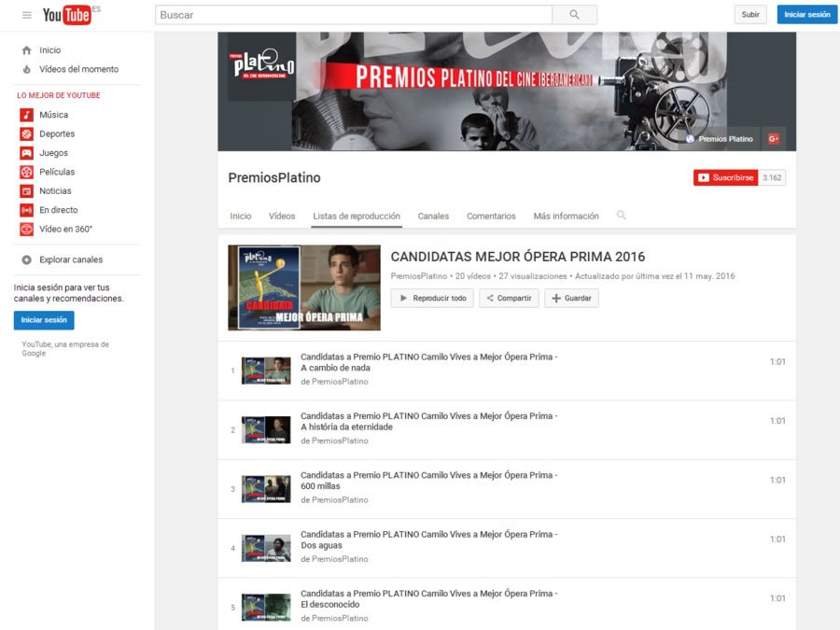The width and height of the screenshot is (840, 630).
Task: Click the Premios Platino banner link
Action: click(x=725, y=139)
